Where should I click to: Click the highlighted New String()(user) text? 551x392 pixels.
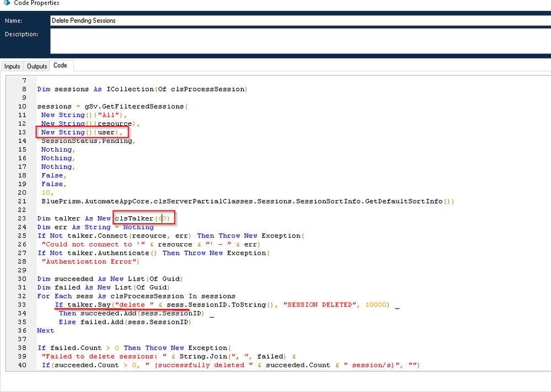click(x=83, y=132)
